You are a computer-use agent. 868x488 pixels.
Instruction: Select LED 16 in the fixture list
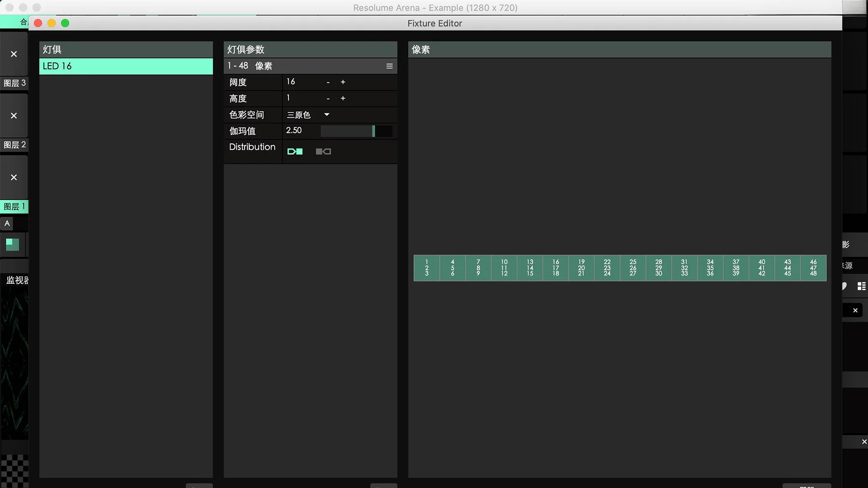[125, 66]
